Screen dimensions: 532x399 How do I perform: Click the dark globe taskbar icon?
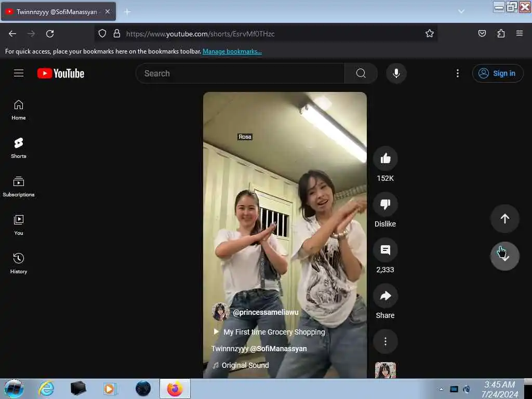pyautogui.click(x=143, y=389)
